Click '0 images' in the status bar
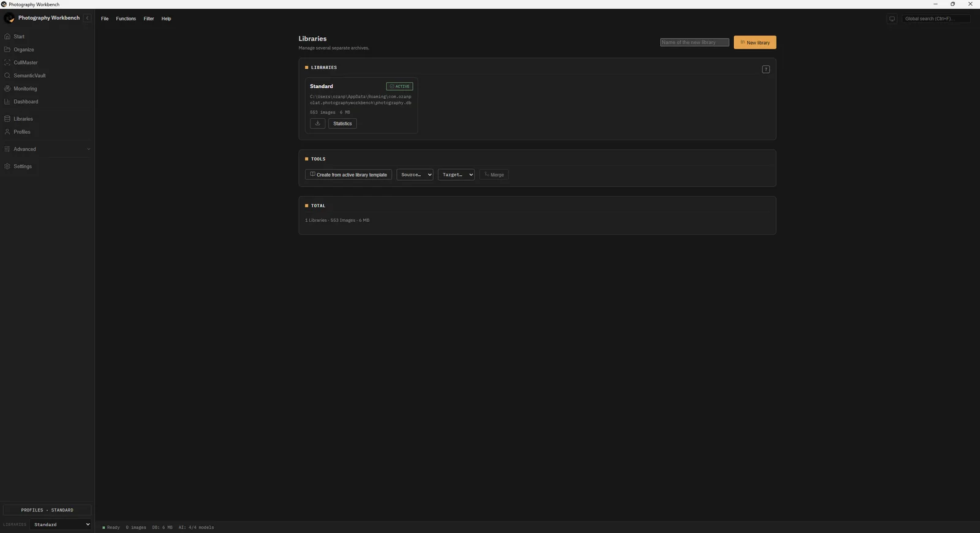This screenshot has height=533, width=980. click(136, 527)
